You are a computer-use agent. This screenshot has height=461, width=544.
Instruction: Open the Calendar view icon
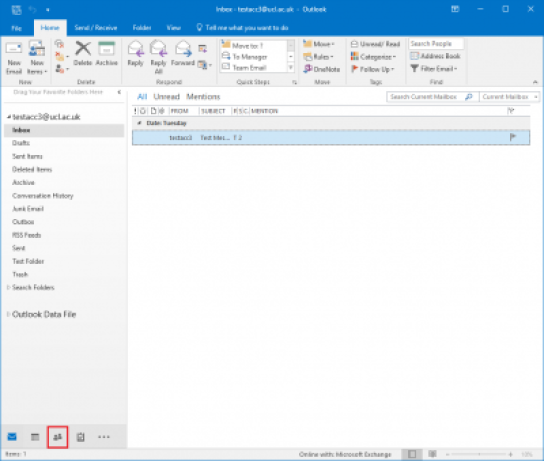pyautogui.click(x=35, y=437)
